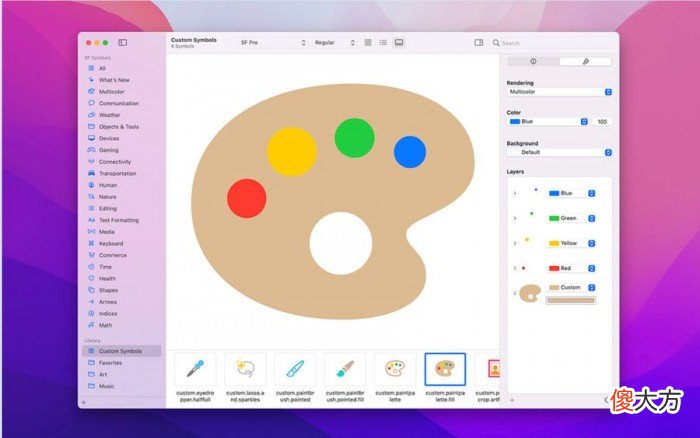Open the rendering paintbrush inspector tab
Viewport: 700px width, 438px height.
(x=586, y=61)
